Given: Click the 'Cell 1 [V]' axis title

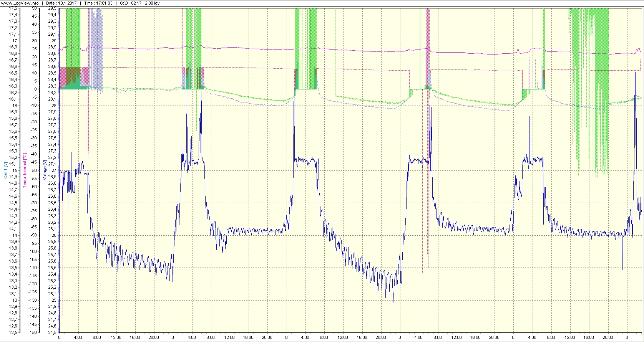Looking at the screenshot, I should (x=5, y=170).
